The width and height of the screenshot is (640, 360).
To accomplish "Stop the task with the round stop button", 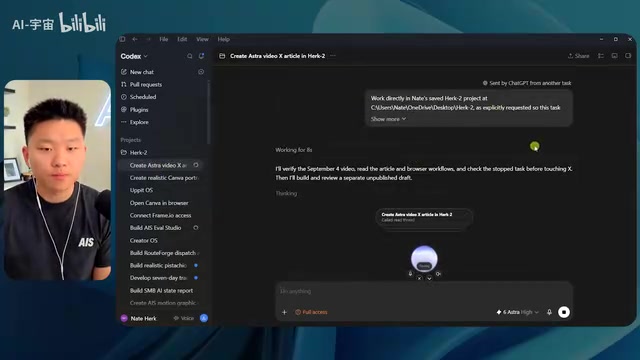I will point(564,312).
